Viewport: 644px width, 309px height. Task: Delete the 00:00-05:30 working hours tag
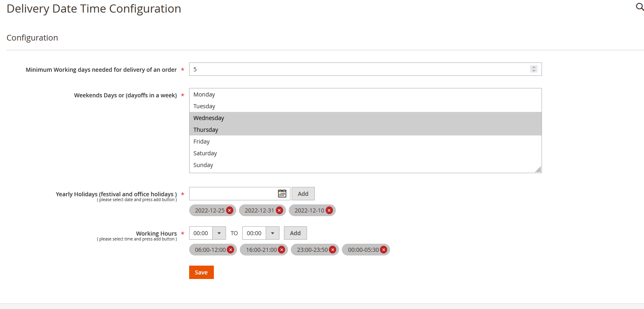[x=384, y=250]
